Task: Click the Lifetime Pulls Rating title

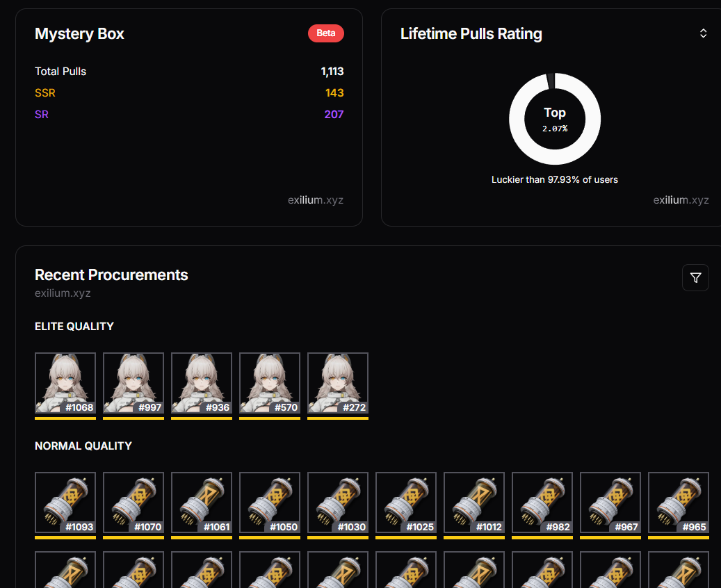Action: (471, 33)
